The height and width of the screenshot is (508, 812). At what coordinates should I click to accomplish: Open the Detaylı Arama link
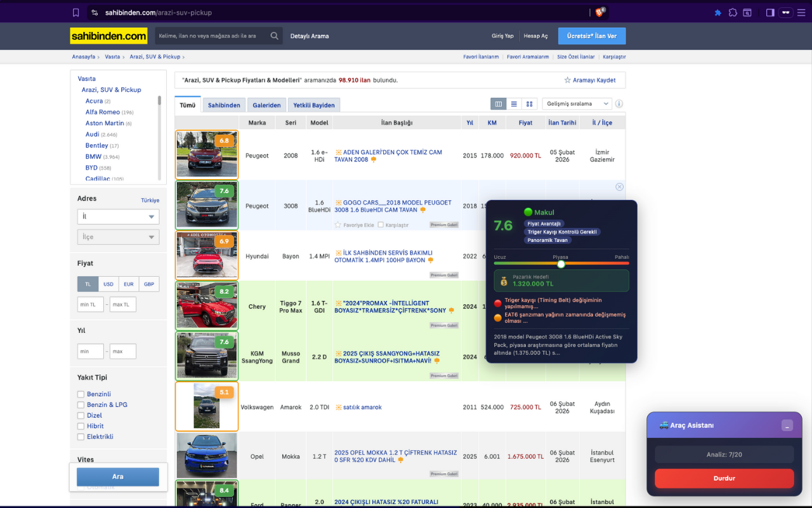tap(310, 36)
